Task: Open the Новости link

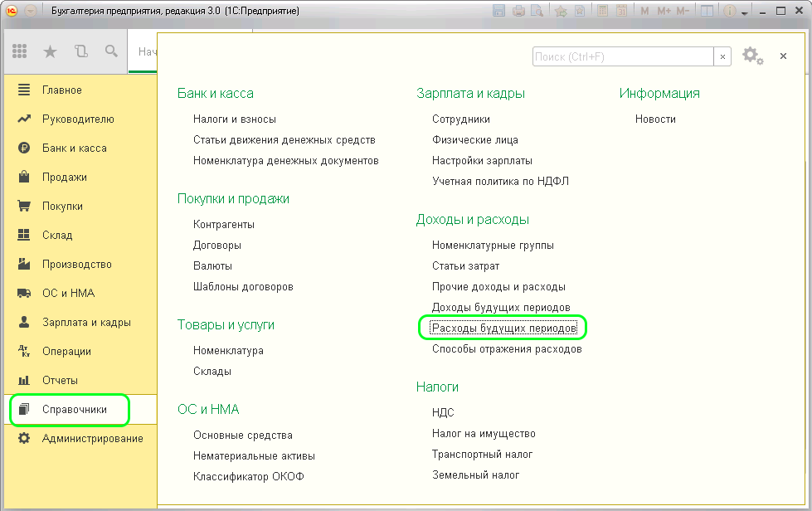Action: [x=655, y=119]
